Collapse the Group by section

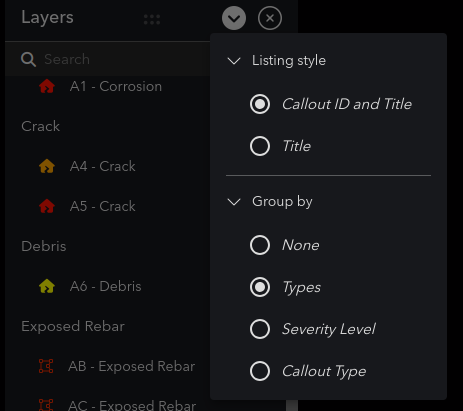click(x=234, y=202)
